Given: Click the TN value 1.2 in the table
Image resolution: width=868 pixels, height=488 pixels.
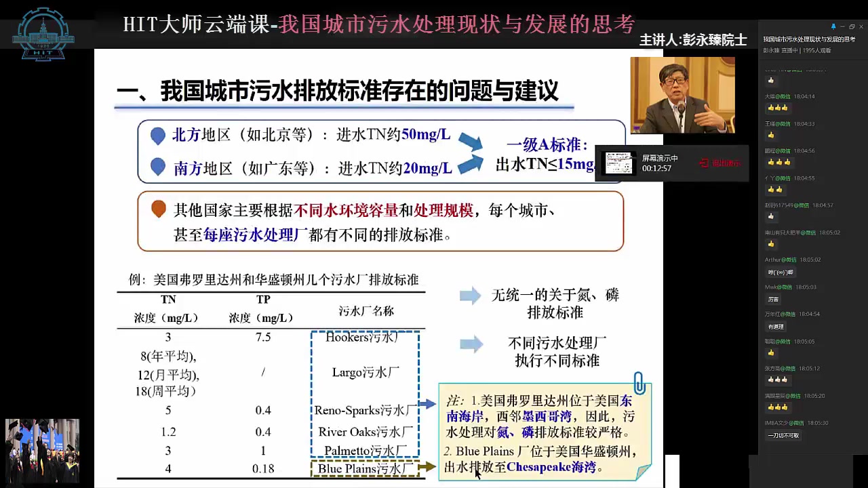Looking at the screenshot, I should [x=168, y=432].
